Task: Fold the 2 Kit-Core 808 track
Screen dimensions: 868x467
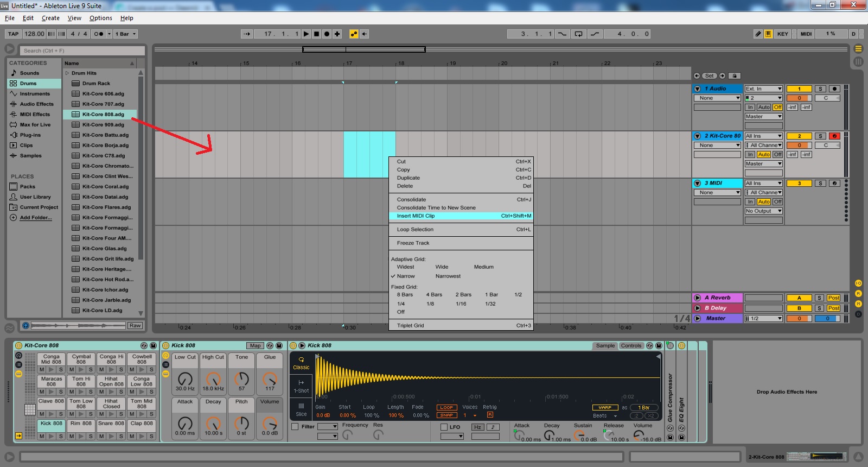Action: point(698,136)
